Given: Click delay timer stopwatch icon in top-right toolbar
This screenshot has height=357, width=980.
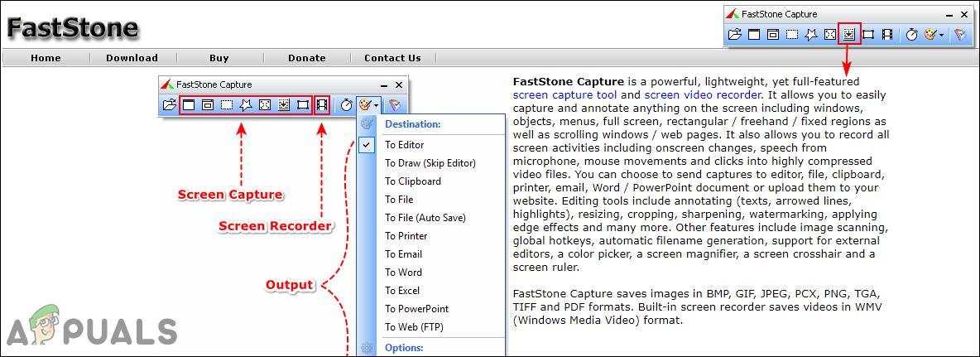Looking at the screenshot, I should [911, 35].
